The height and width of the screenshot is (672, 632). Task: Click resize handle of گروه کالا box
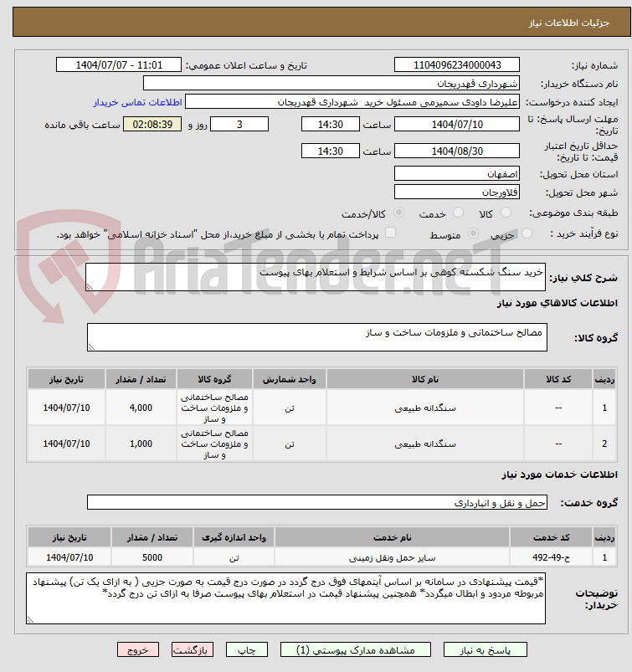pyautogui.click(x=91, y=347)
